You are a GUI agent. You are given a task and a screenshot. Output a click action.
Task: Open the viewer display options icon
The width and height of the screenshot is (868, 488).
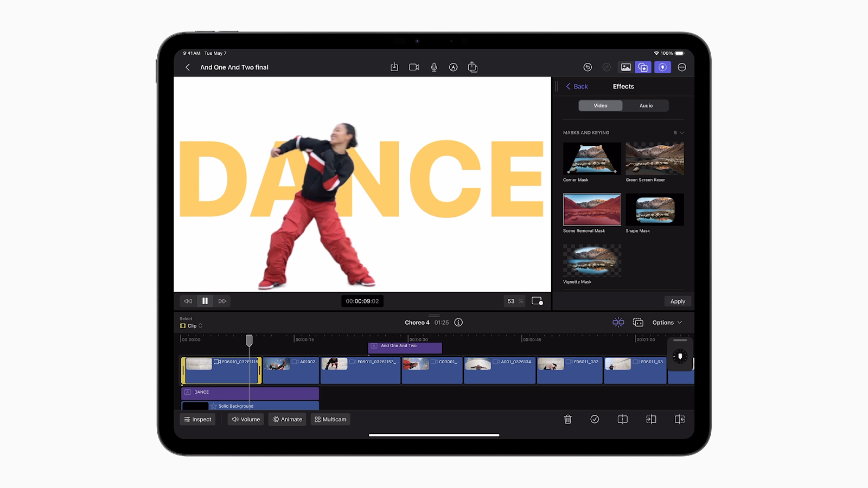point(537,301)
